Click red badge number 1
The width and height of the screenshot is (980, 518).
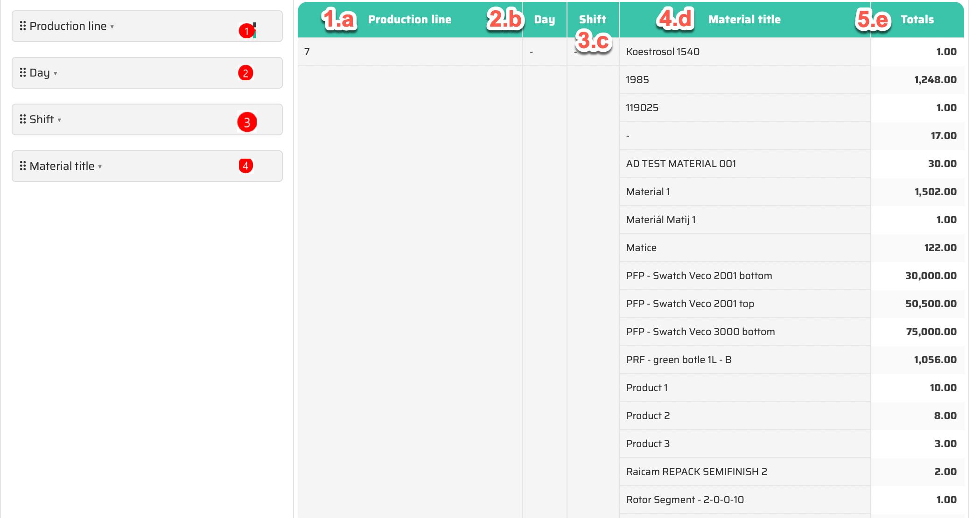(x=246, y=31)
